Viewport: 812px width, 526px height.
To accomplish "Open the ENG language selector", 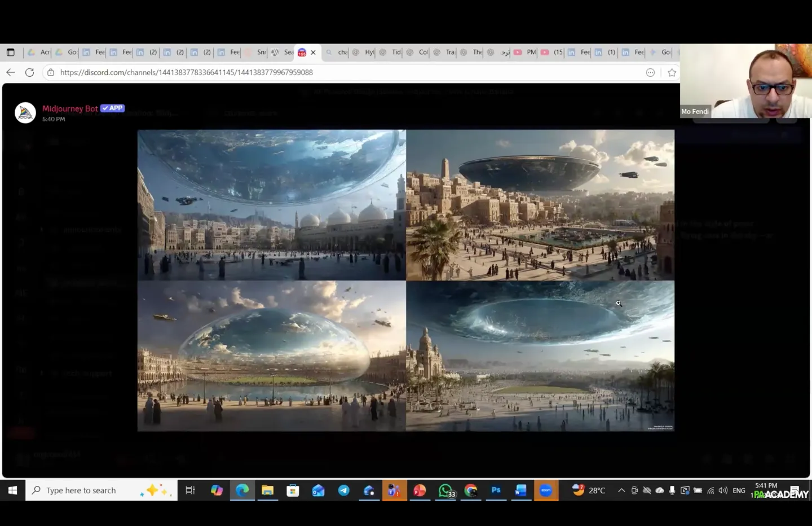I will tap(739, 490).
